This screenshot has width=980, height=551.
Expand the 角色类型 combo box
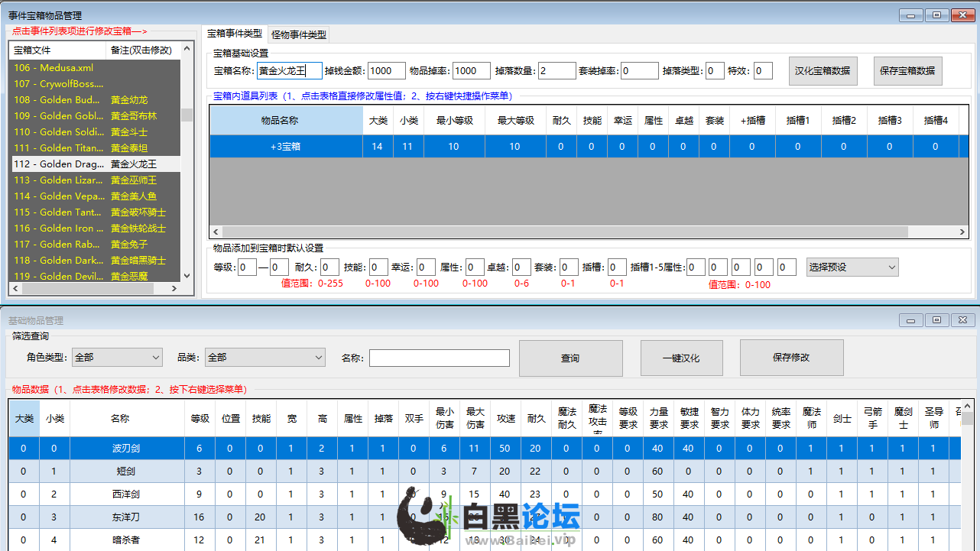click(117, 358)
